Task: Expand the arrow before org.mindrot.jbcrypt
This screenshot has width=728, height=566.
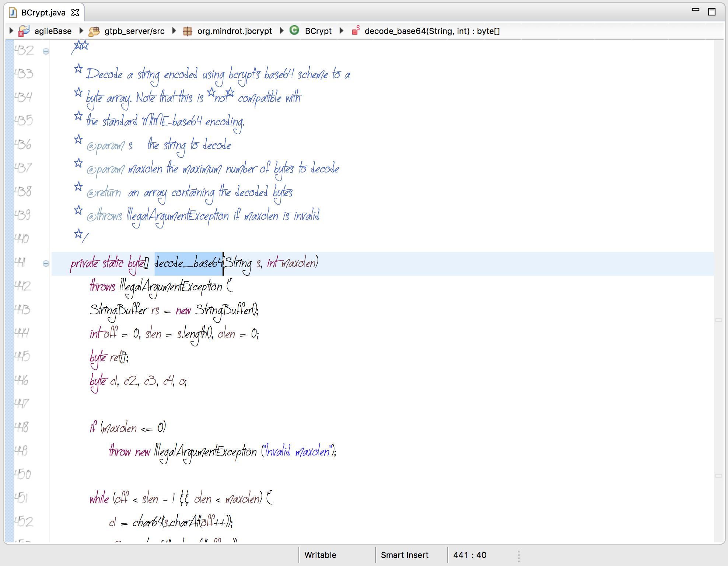Action: [x=174, y=31]
